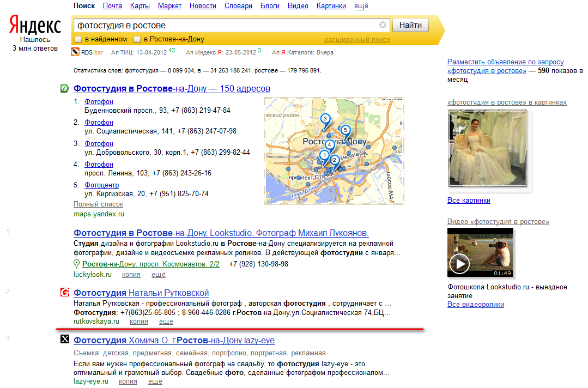Click the Найти search button
Screen dimensions: 588x388
coord(410,25)
